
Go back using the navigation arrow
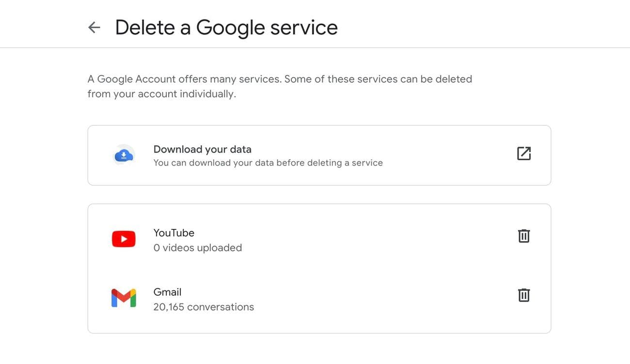[94, 27]
